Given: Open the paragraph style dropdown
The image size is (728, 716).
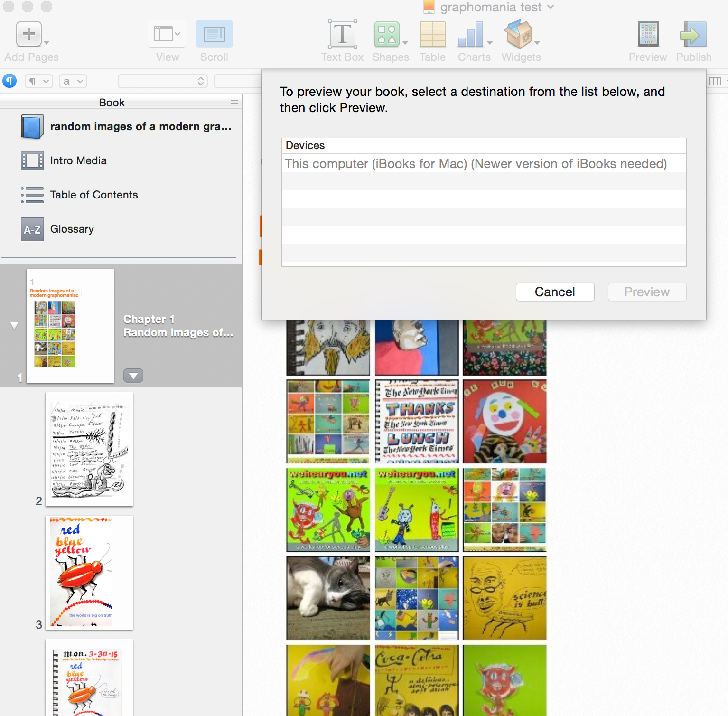Looking at the screenshot, I should (x=38, y=81).
